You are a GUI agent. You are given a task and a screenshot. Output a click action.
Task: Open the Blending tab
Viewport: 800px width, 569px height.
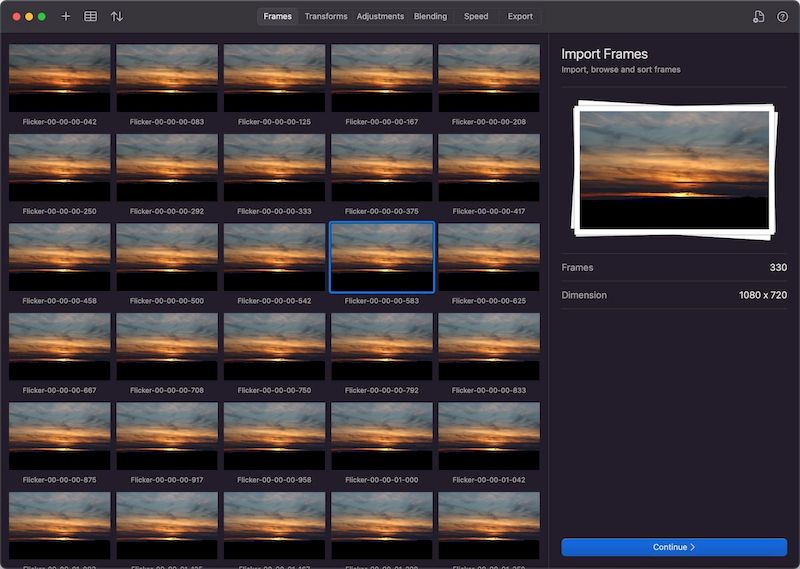point(431,17)
